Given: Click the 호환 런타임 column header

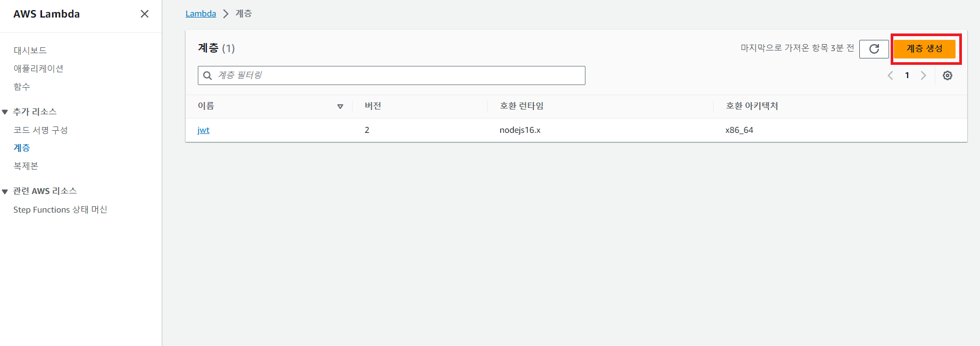Looking at the screenshot, I should pyautogui.click(x=522, y=106).
